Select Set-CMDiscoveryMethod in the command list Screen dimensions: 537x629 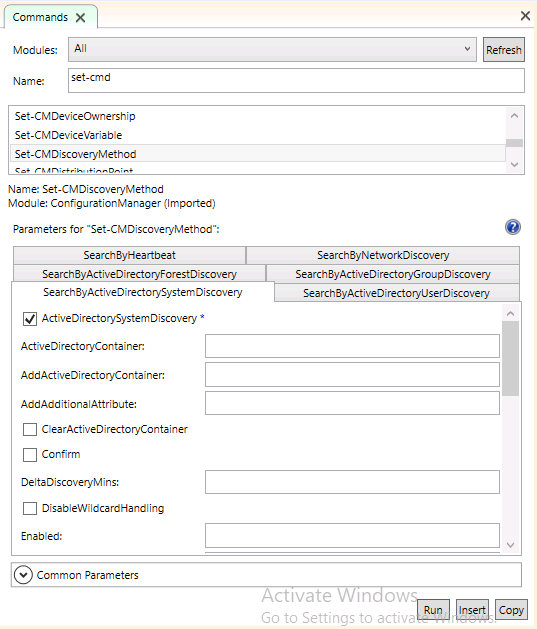pyautogui.click(x=257, y=154)
